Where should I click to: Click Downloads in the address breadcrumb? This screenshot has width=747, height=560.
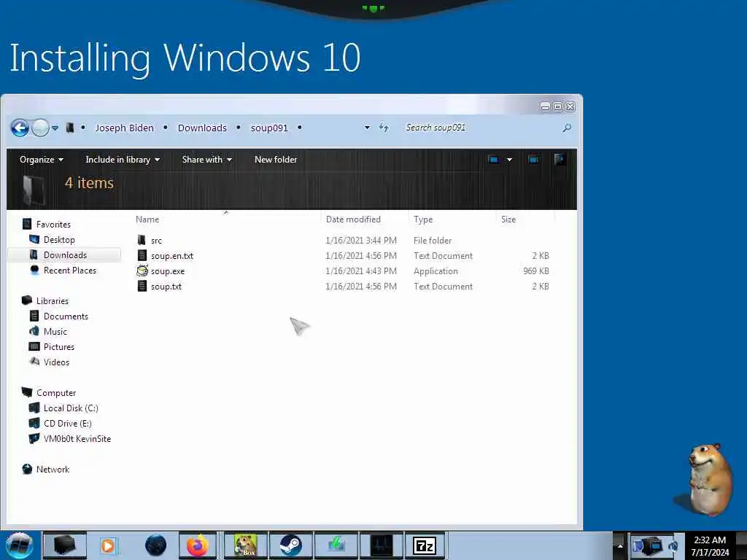click(202, 128)
